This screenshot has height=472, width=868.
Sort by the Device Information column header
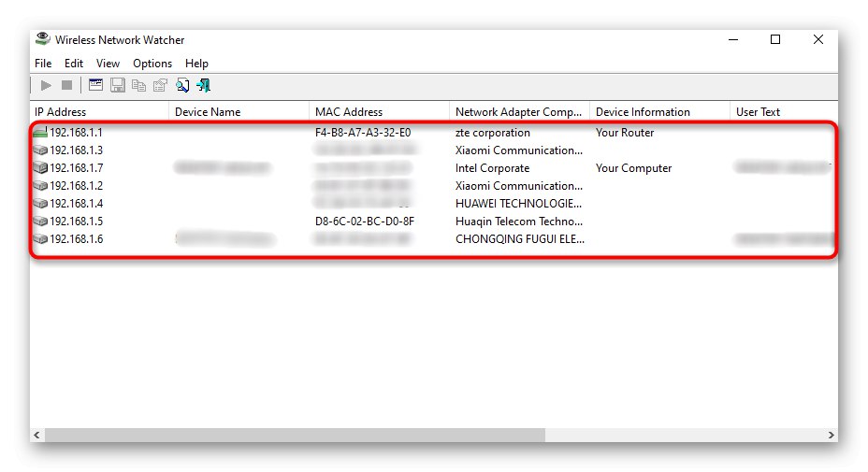(x=659, y=112)
